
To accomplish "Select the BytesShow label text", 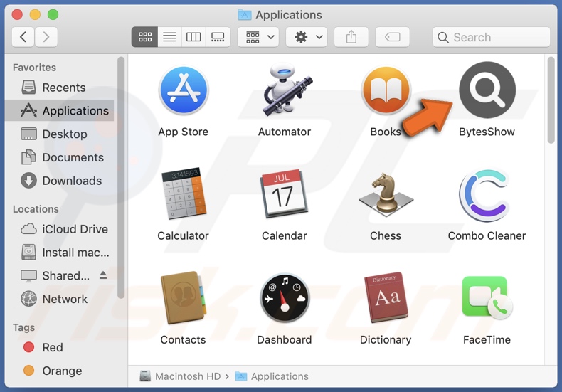I will (x=487, y=132).
